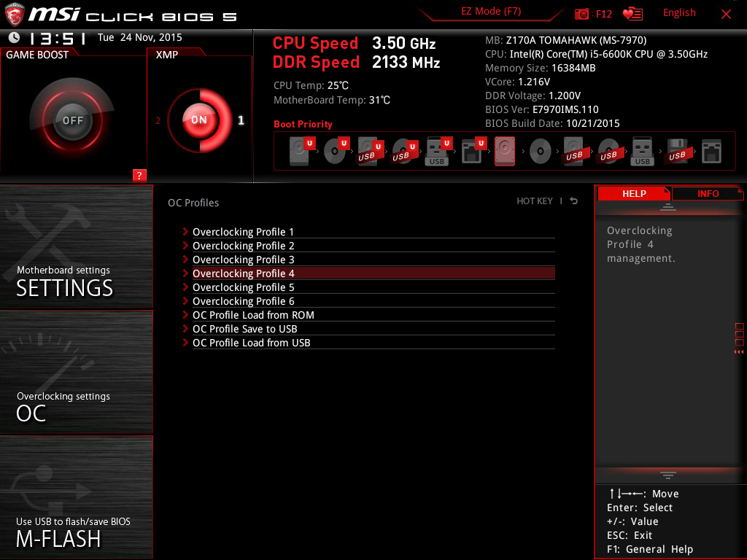
Task: Take a screenshot with the F12 camera icon
Action: 581,14
